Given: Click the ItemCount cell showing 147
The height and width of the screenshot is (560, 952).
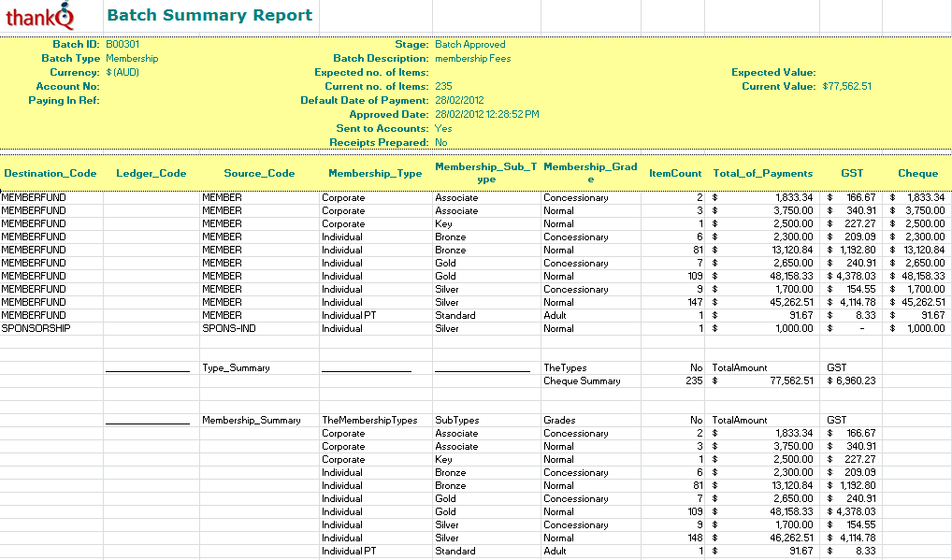Looking at the screenshot, I should point(695,302).
